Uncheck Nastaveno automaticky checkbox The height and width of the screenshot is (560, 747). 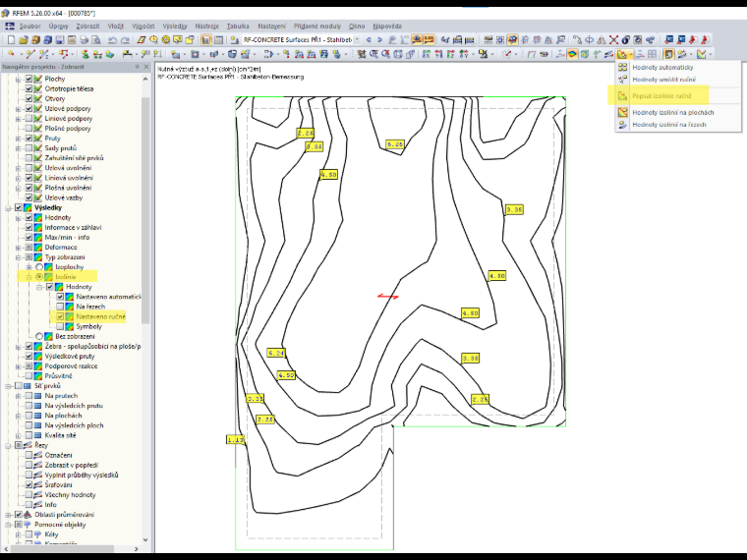click(x=60, y=297)
